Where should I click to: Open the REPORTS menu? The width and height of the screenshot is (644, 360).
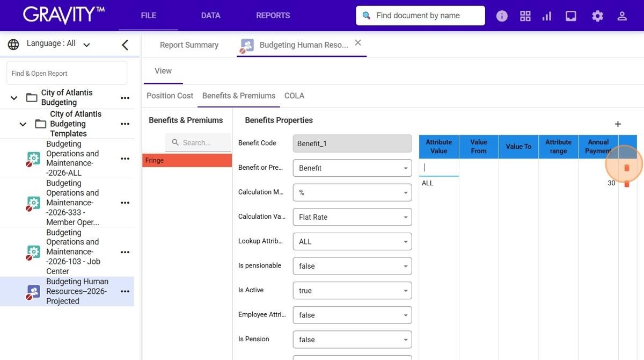point(273,16)
